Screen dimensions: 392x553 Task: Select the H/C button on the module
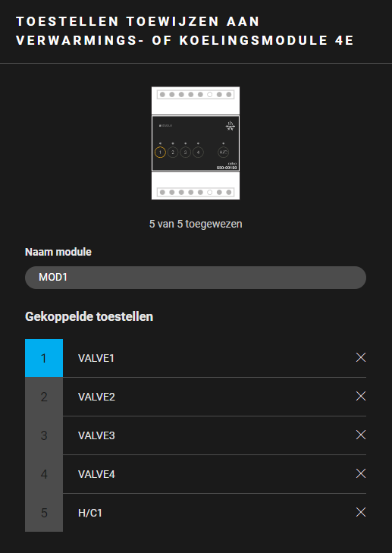click(x=223, y=152)
